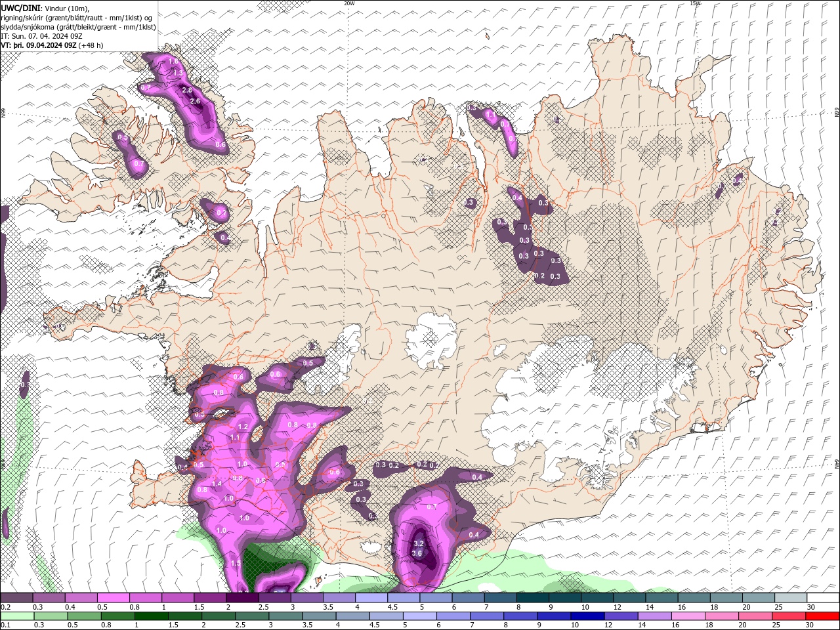The width and height of the screenshot is (840, 630).
Task: Select the upper legend swatch starting at 4
Action: (x=371, y=598)
